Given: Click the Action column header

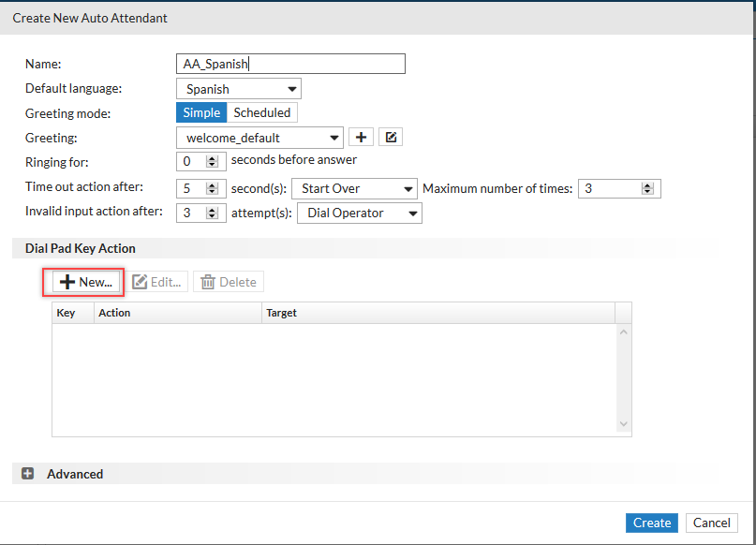Looking at the screenshot, I should click(x=178, y=313).
